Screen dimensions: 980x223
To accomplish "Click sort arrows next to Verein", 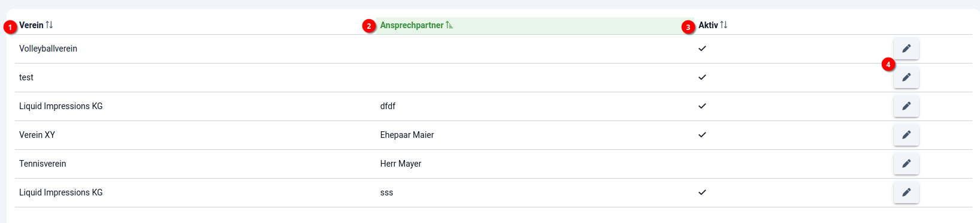I will (x=49, y=25).
